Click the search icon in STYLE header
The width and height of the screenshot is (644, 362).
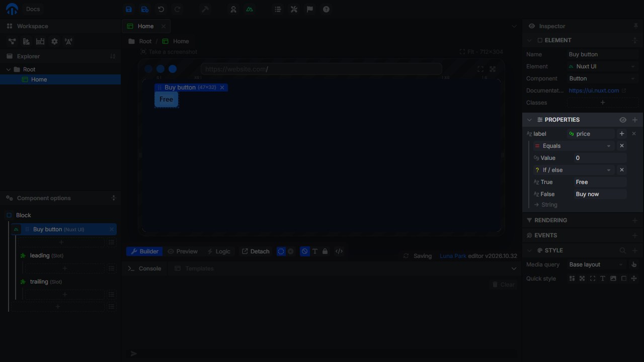tap(622, 250)
